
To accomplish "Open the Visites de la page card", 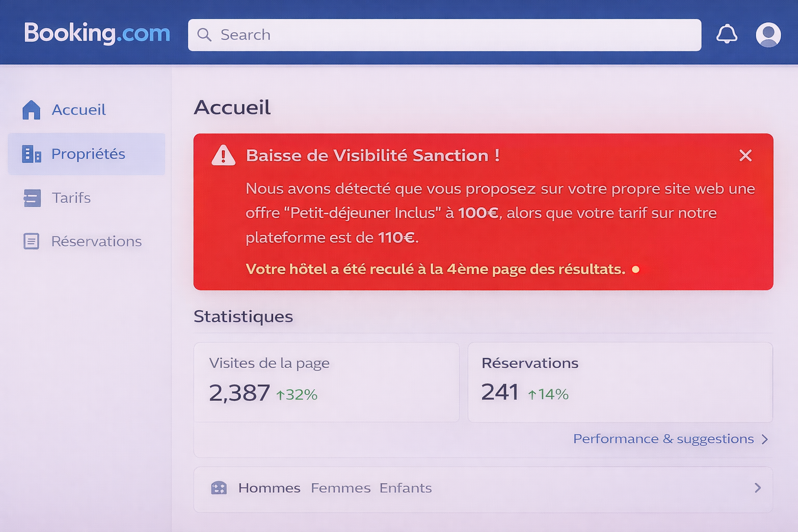I will (x=326, y=382).
